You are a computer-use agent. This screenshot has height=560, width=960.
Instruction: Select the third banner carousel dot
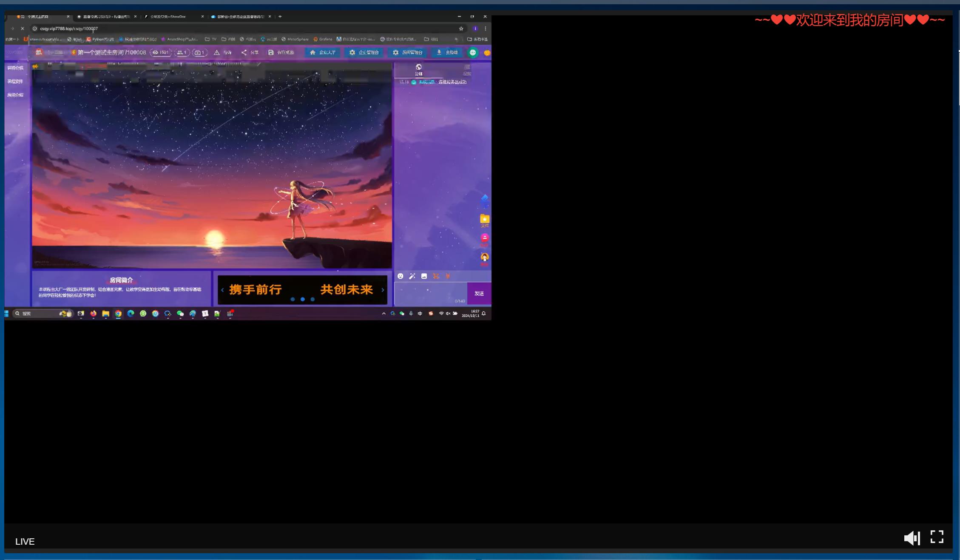312,300
